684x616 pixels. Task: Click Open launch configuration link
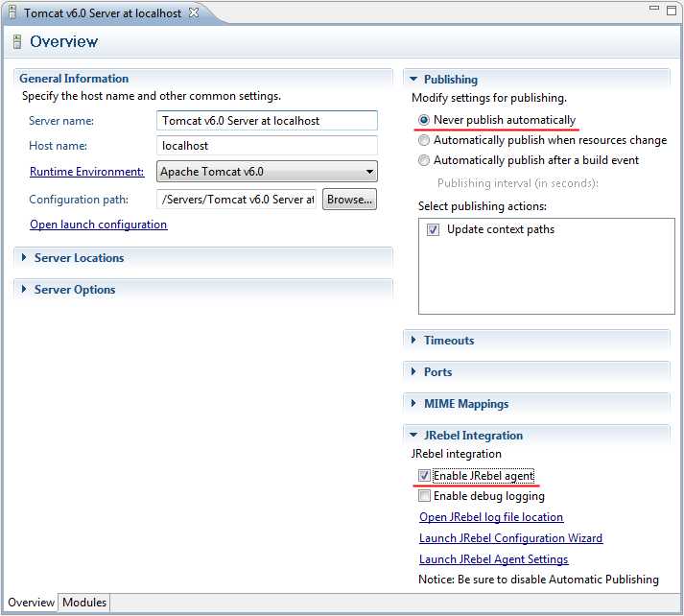coord(99,225)
